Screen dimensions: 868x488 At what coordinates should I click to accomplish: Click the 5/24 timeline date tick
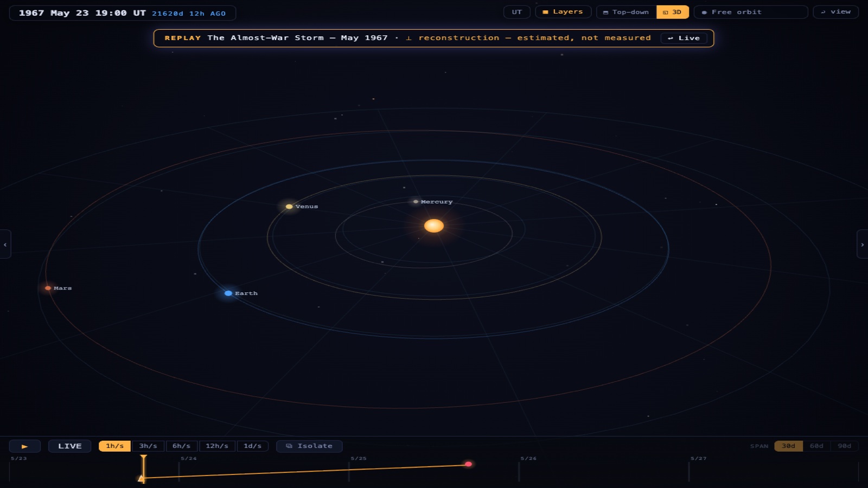point(189,459)
